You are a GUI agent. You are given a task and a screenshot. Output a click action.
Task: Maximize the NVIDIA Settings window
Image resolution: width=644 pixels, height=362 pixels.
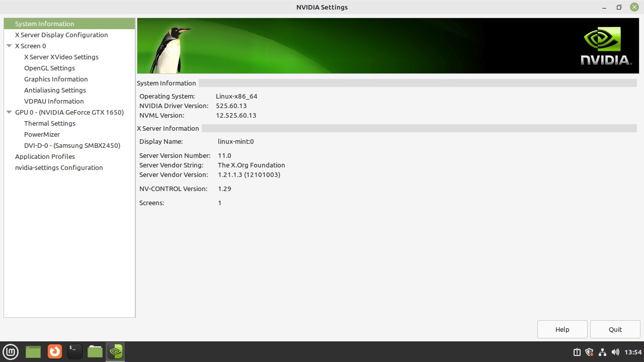coord(619,8)
